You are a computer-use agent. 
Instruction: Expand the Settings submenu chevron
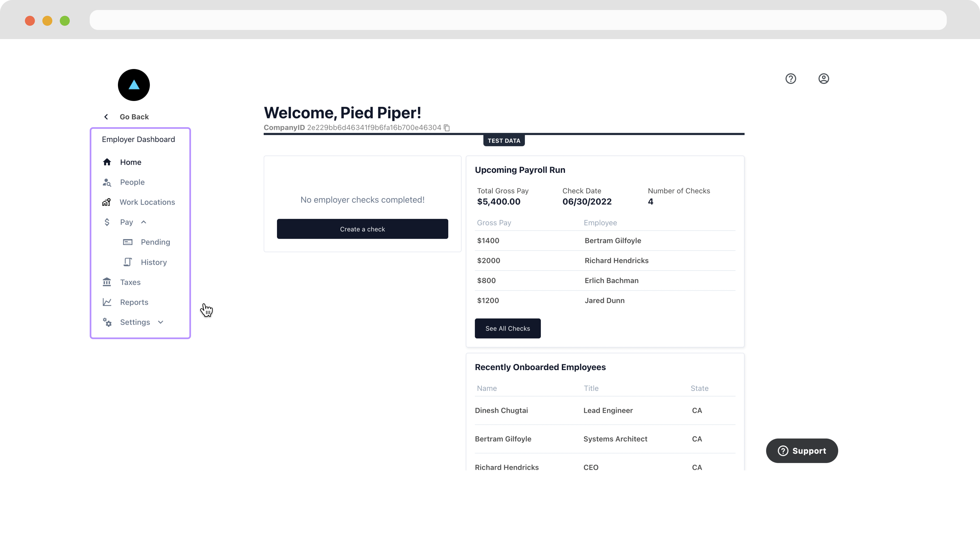click(x=160, y=323)
